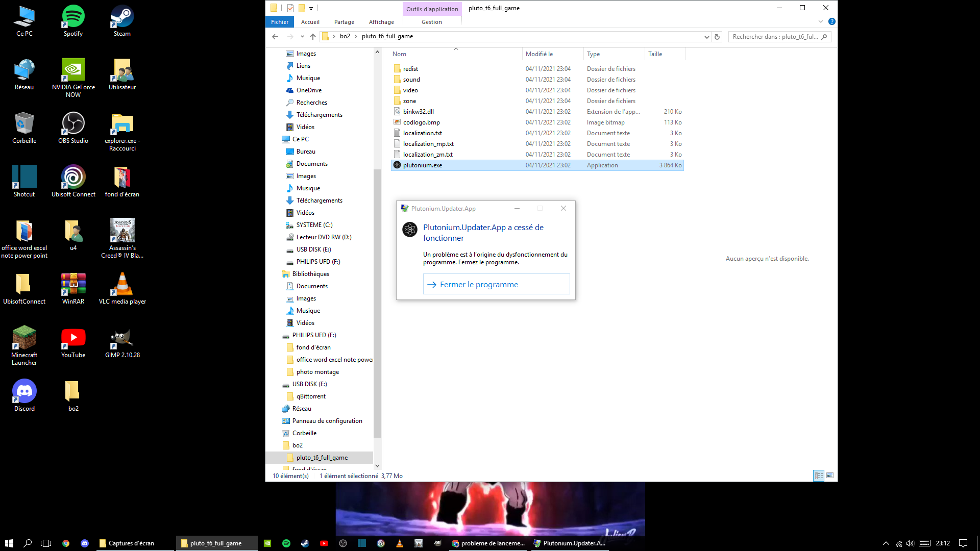Click the Steam icon in taskbar
This screenshot has width=980, height=551.
tap(305, 543)
